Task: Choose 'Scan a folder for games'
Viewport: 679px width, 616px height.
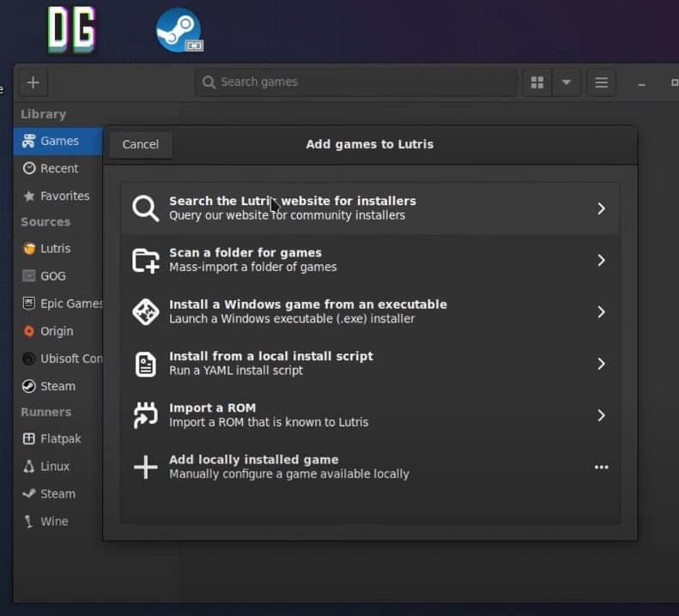Action: 370,260
